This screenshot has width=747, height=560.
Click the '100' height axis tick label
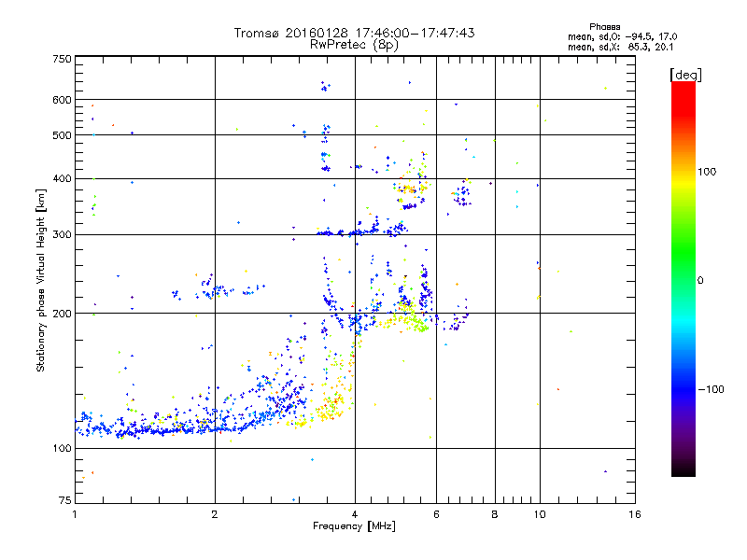[62, 448]
